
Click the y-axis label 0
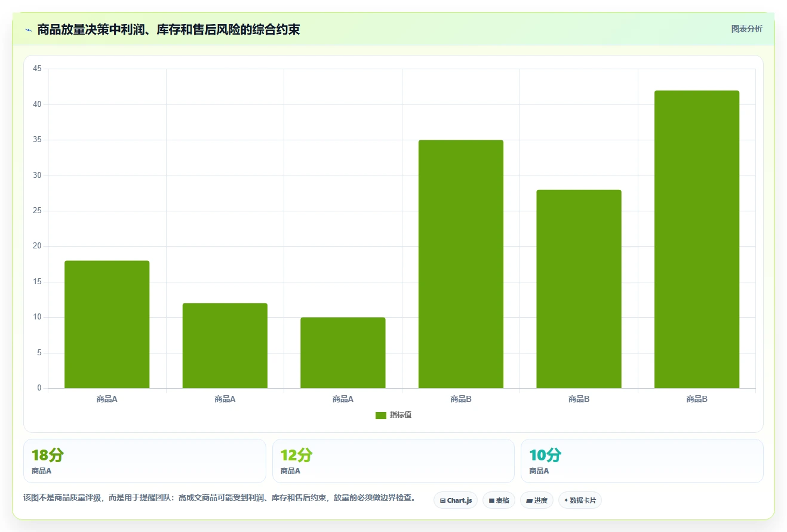click(39, 388)
